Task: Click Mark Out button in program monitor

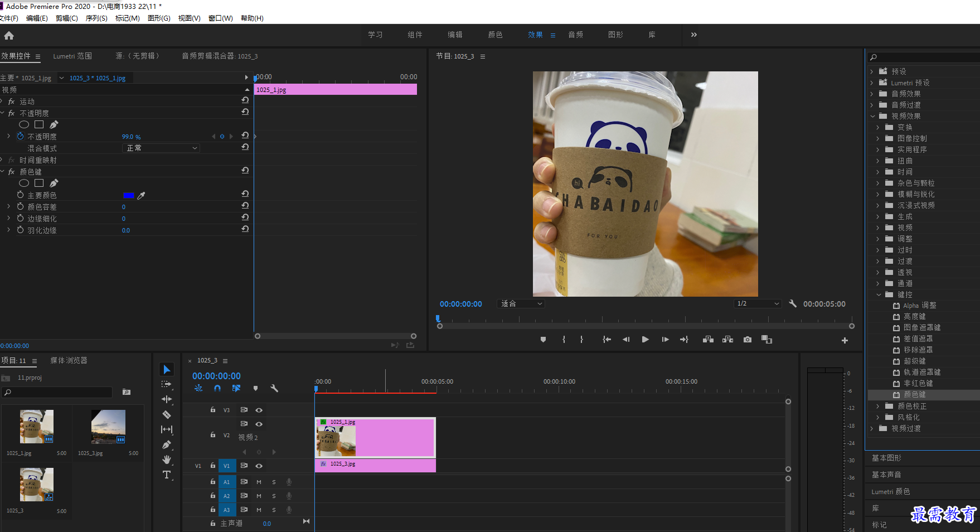Action: coord(581,340)
